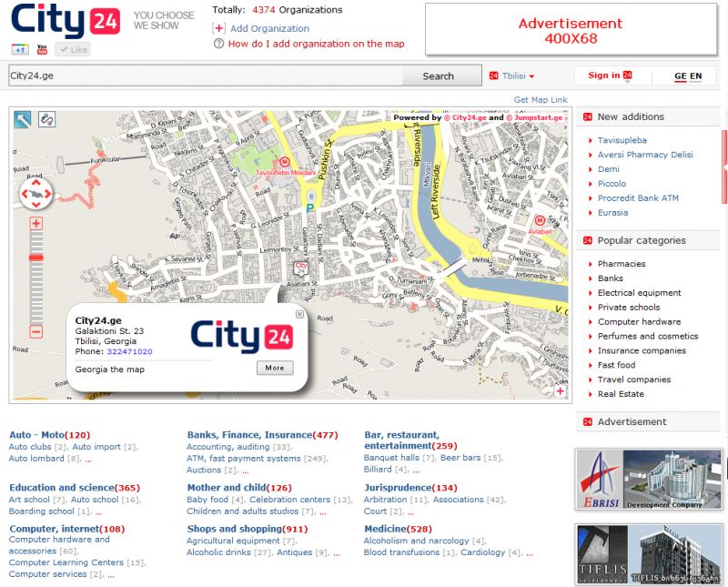Click the search input field
728x587 pixels.
(200, 76)
